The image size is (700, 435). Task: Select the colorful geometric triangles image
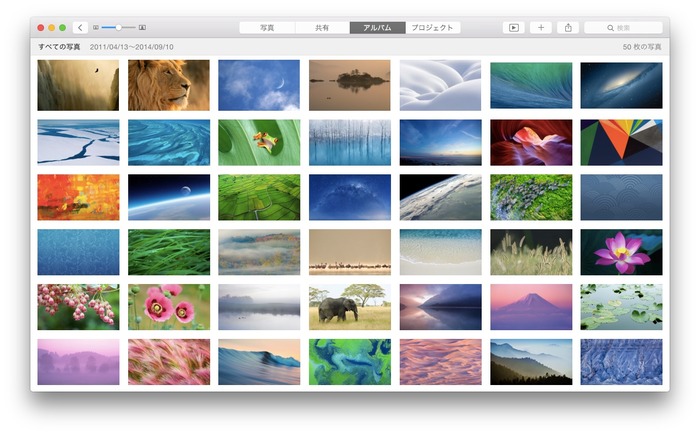click(x=621, y=142)
